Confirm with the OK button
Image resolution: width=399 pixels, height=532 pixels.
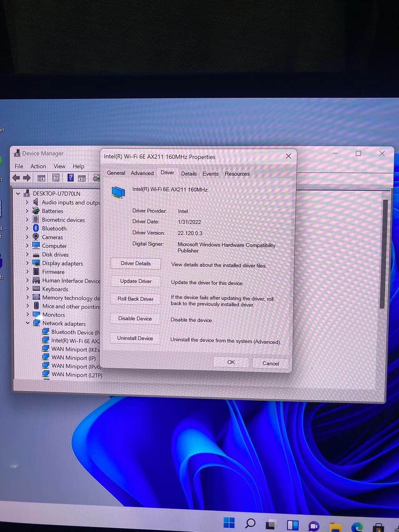[231, 362]
